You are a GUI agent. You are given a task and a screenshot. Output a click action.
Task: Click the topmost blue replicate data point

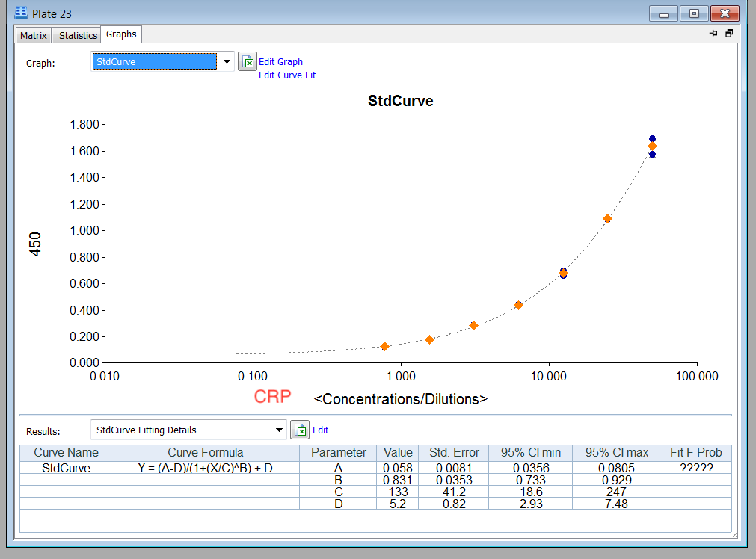[x=652, y=138]
